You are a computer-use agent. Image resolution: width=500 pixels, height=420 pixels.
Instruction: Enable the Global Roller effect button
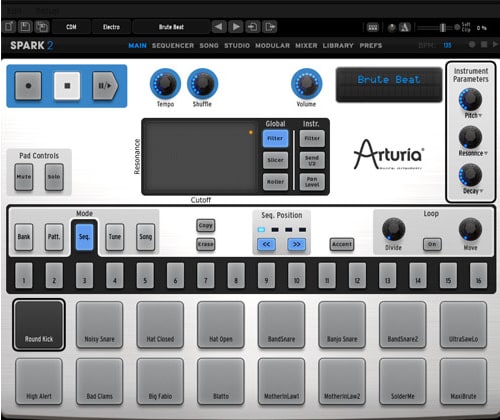click(x=275, y=182)
